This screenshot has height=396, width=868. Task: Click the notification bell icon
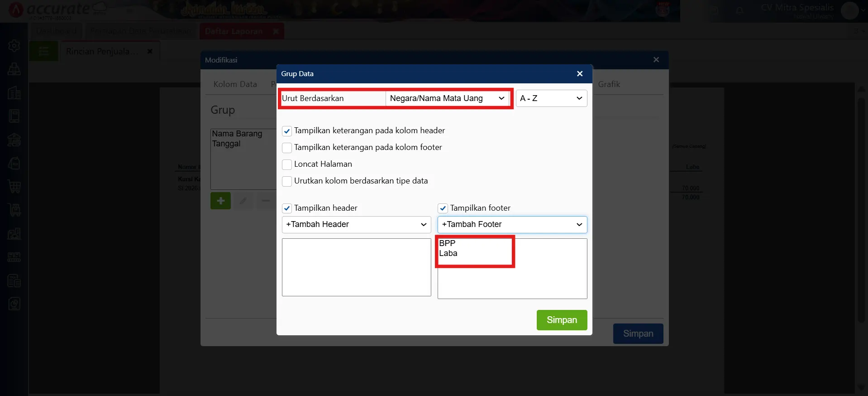(739, 10)
